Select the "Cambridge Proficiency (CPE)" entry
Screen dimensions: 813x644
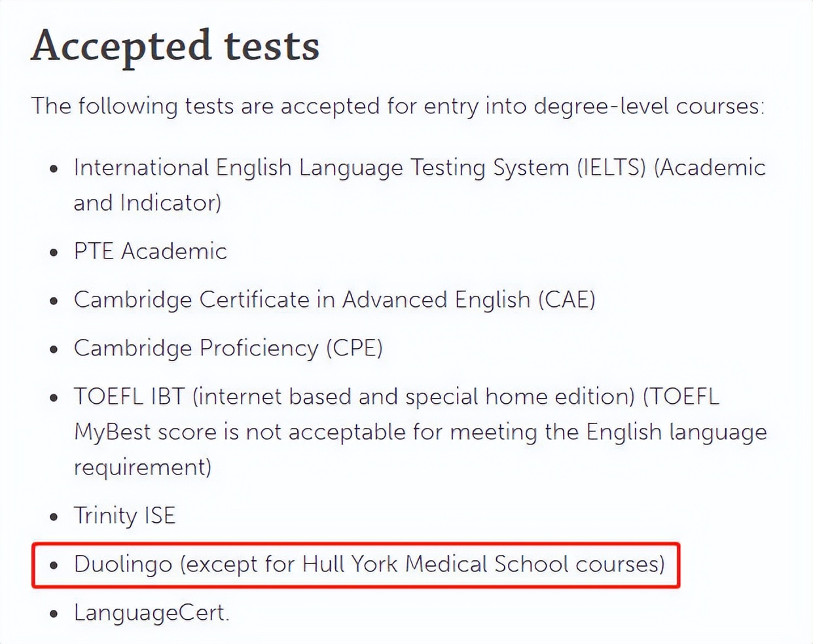point(228,348)
